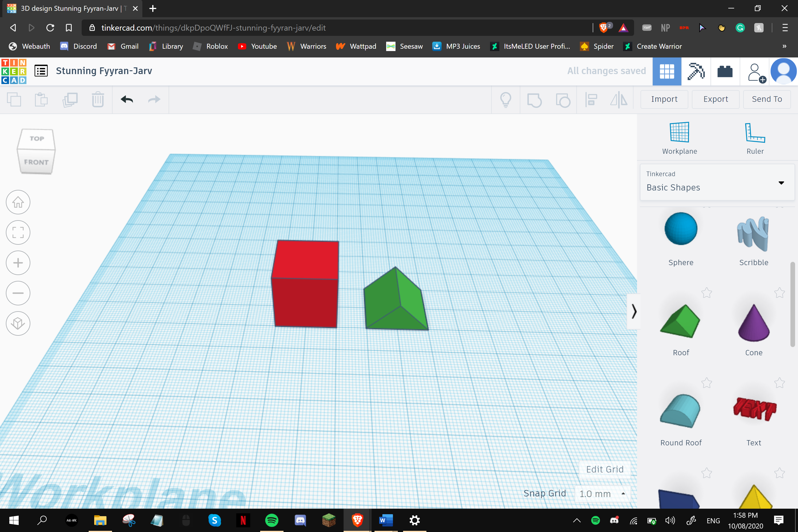Open the Bricks mode
This screenshot has height=532, width=798.
click(725, 71)
